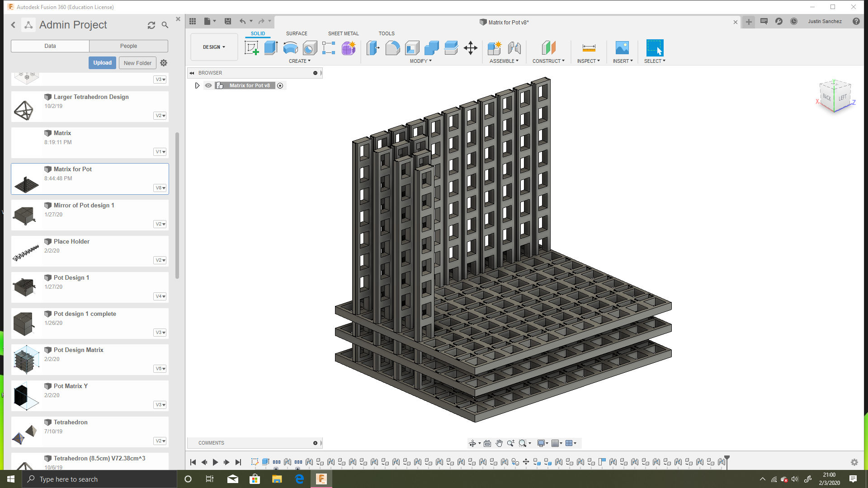Select the Shell tool icon
Screen dimensions: 868x488
[412, 48]
